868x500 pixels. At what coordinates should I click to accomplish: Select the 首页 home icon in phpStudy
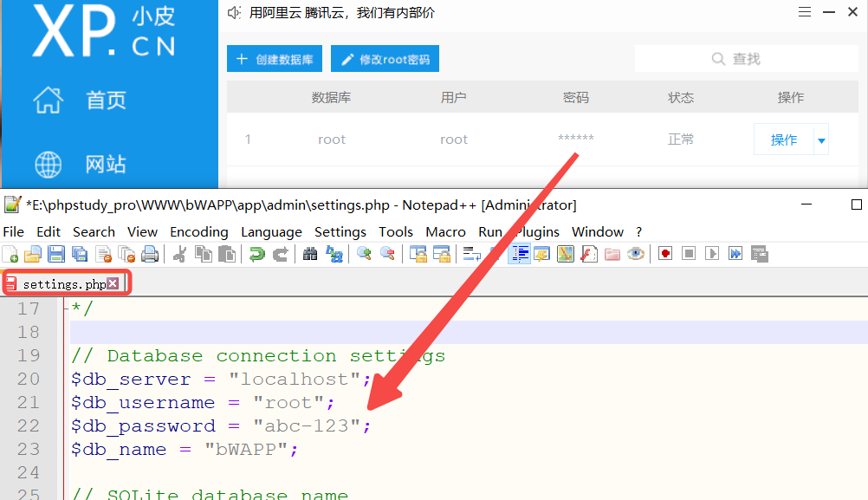[x=48, y=100]
